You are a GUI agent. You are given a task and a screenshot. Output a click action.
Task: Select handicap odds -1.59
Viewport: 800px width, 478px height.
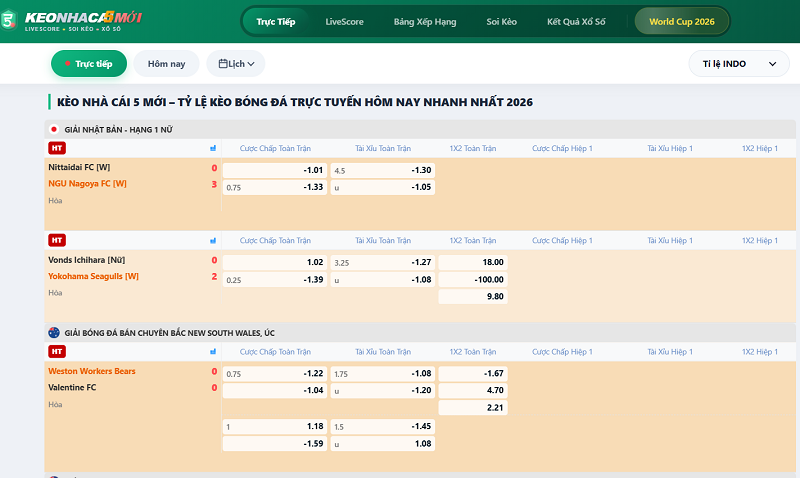point(275,444)
